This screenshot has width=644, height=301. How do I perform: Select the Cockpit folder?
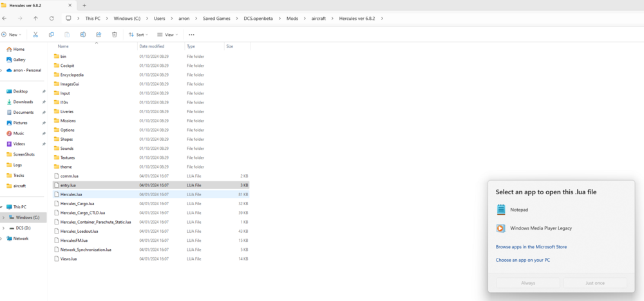click(x=151, y=66)
